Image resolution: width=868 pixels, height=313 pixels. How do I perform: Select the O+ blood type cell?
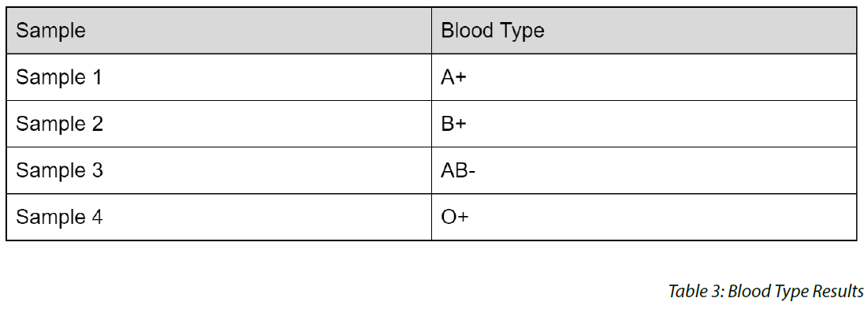pyautogui.click(x=644, y=217)
